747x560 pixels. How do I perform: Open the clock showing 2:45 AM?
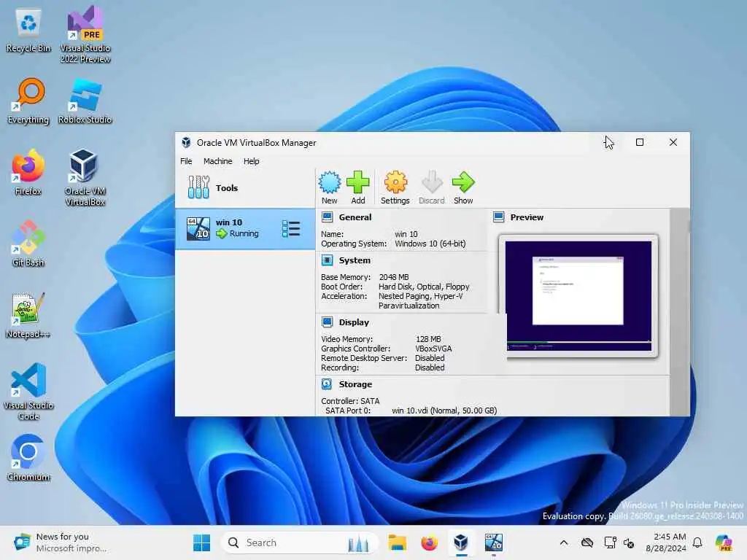coord(666,542)
